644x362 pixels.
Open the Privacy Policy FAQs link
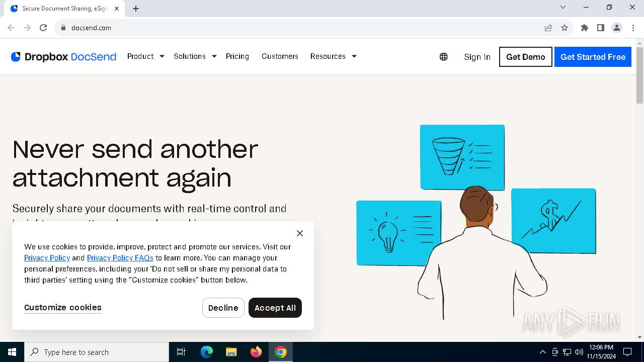[x=120, y=258]
